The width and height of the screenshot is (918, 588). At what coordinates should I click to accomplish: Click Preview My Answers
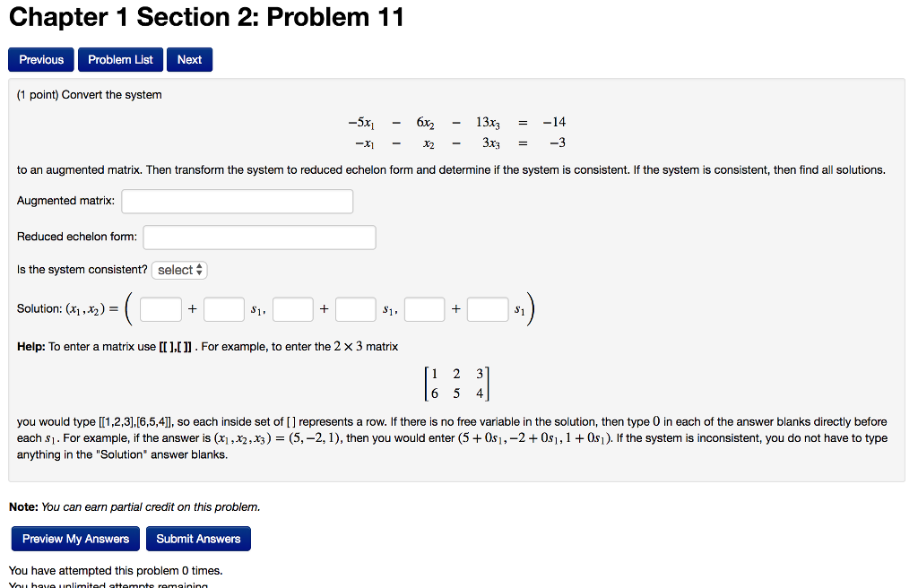click(x=74, y=539)
